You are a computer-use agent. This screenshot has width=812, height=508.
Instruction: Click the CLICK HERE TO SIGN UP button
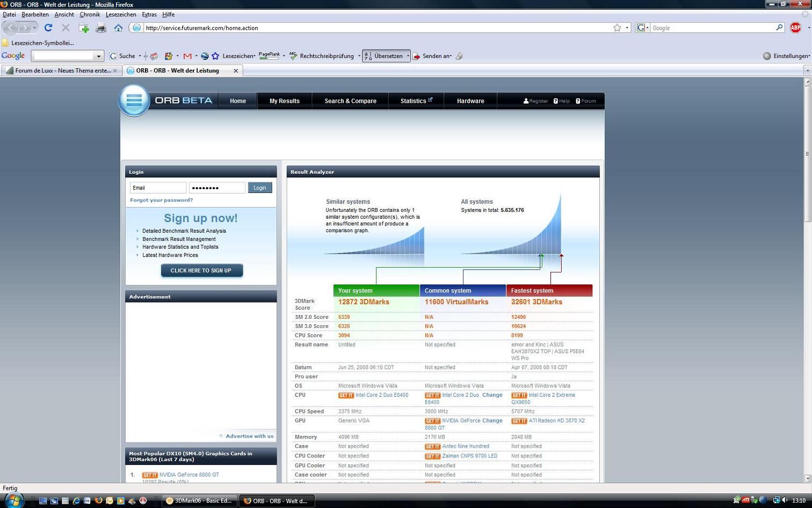[x=201, y=270]
